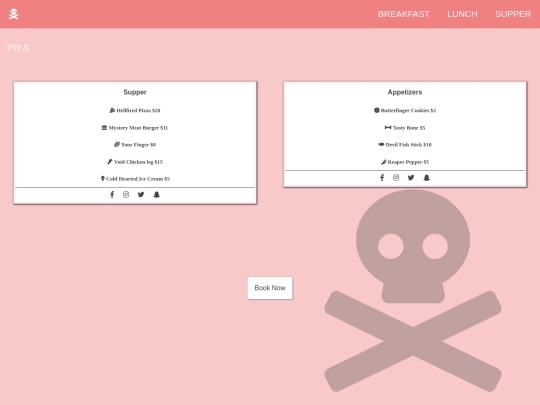Select the Appetizers card heading
540x405 pixels.
click(405, 92)
